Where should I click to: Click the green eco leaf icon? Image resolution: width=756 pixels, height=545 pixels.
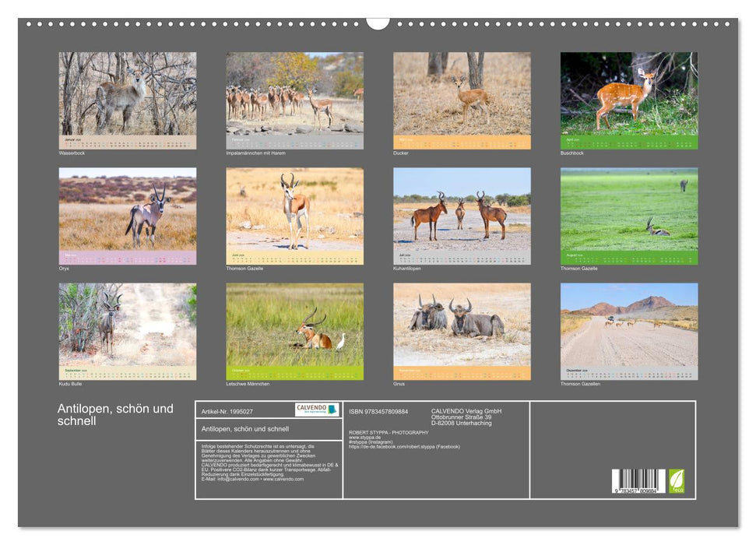677,480
